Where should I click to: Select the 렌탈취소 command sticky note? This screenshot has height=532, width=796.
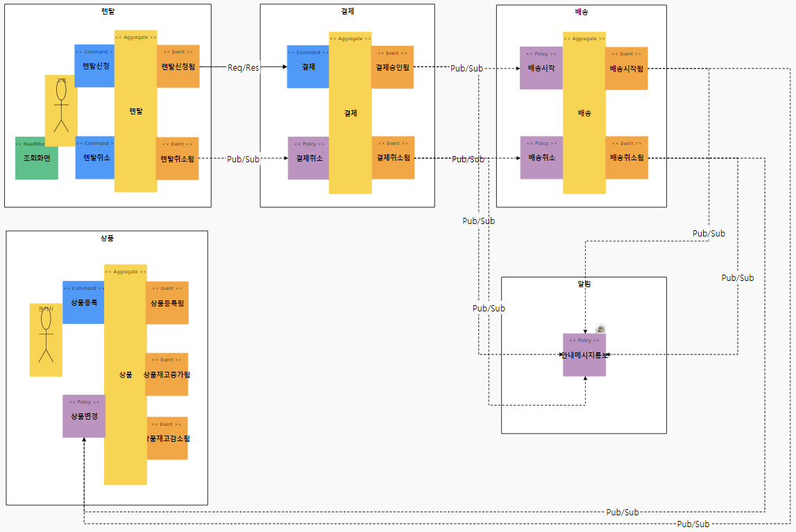click(x=96, y=157)
